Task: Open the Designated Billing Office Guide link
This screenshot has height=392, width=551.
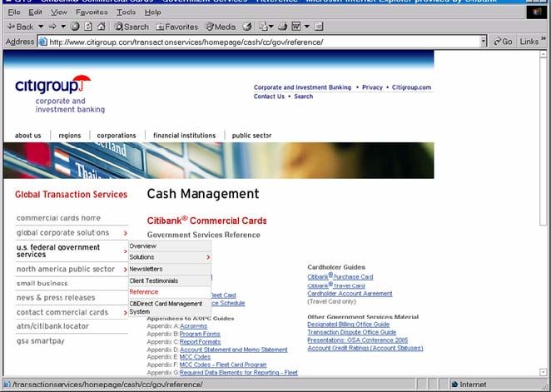Action: pyautogui.click(x=348, y=325)
